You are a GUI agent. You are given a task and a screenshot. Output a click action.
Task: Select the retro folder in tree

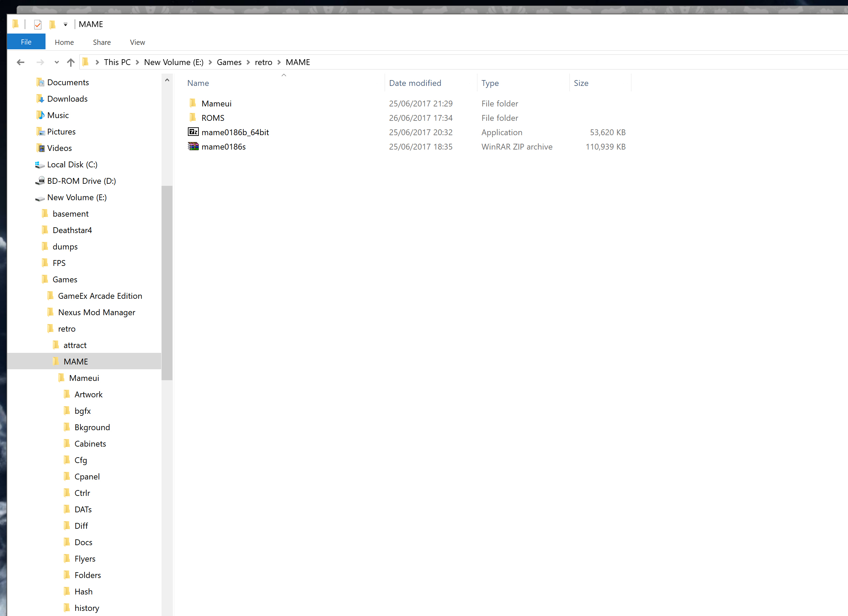pyautogui.click(x=66, y=329)
